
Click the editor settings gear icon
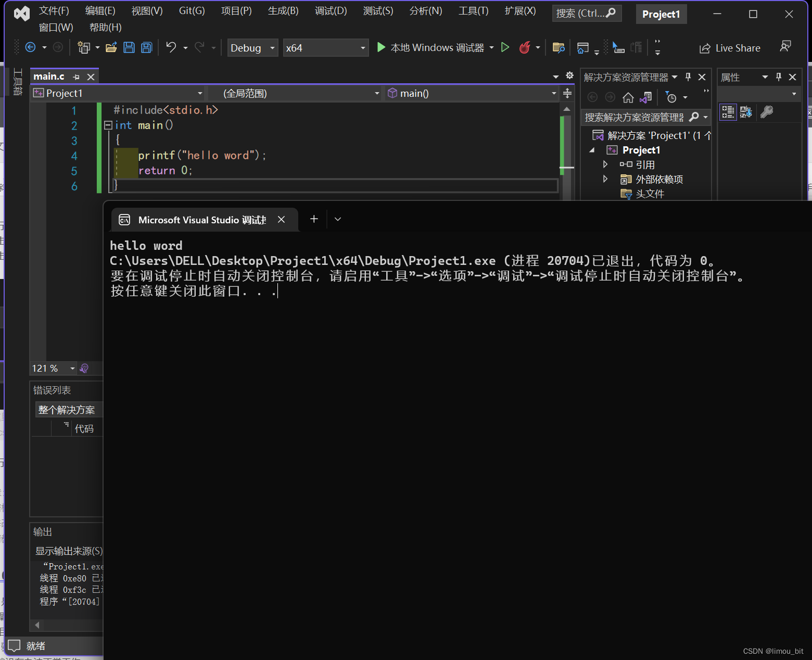tap(570, 76)
